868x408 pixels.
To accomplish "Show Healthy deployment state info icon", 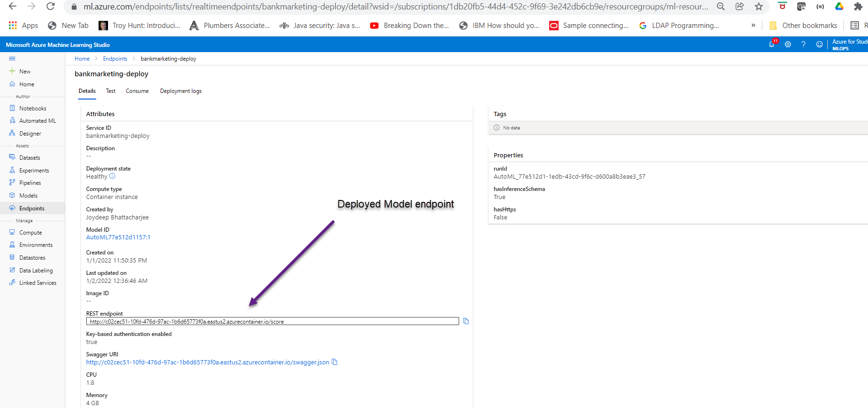I will coord(112,176).
